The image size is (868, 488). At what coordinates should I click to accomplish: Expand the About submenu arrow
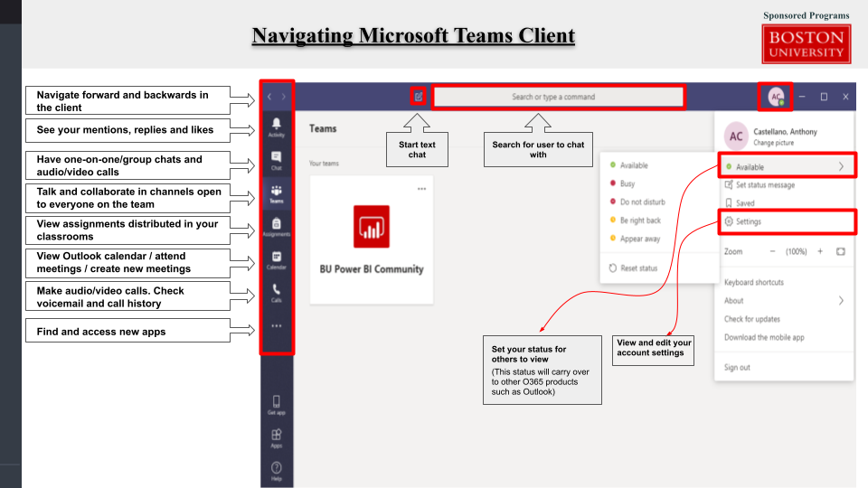click(x=841, y=300)
